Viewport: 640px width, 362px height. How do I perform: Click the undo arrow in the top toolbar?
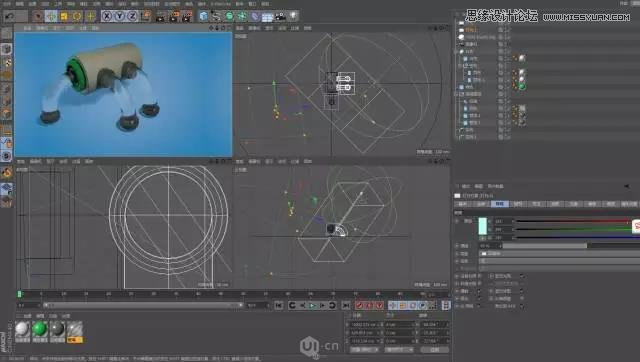9,16
